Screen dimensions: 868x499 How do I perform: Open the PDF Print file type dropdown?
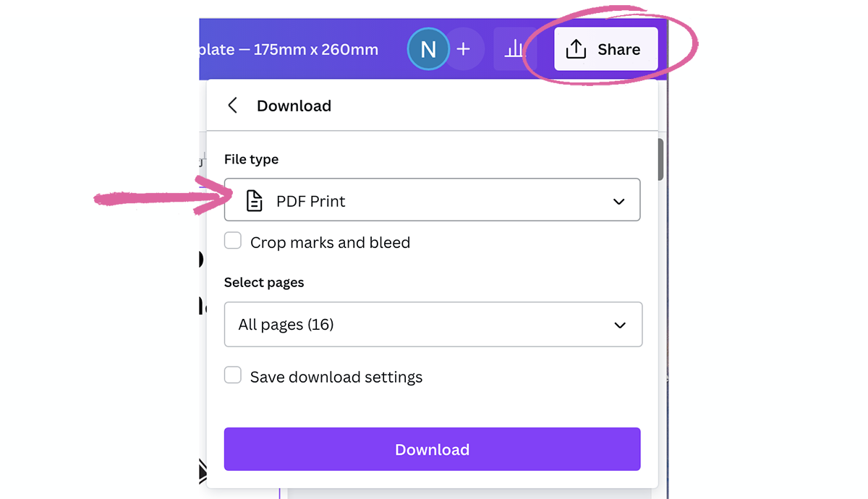pyautogui.click(x=432, y=200)
